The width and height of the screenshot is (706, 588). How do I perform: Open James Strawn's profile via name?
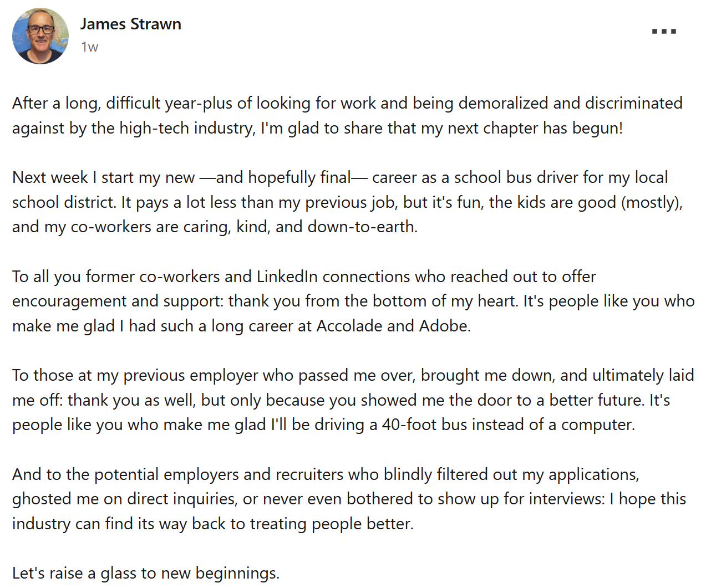pos(130,24)
